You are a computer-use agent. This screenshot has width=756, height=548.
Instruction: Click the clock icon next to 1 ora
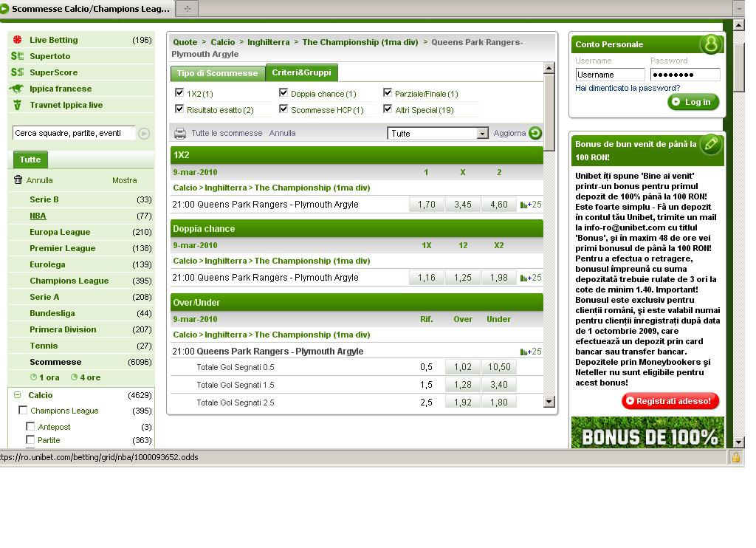click(33, 377)
